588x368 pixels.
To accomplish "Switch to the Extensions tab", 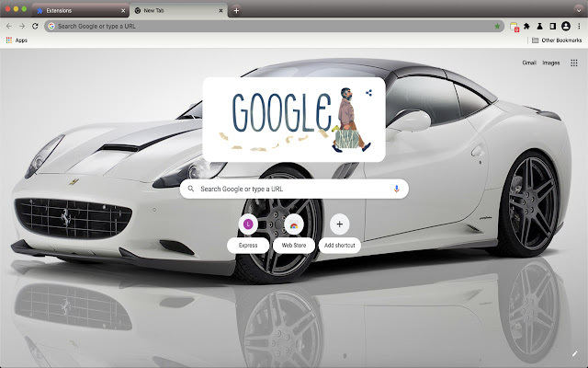I will tap(81, 10).
